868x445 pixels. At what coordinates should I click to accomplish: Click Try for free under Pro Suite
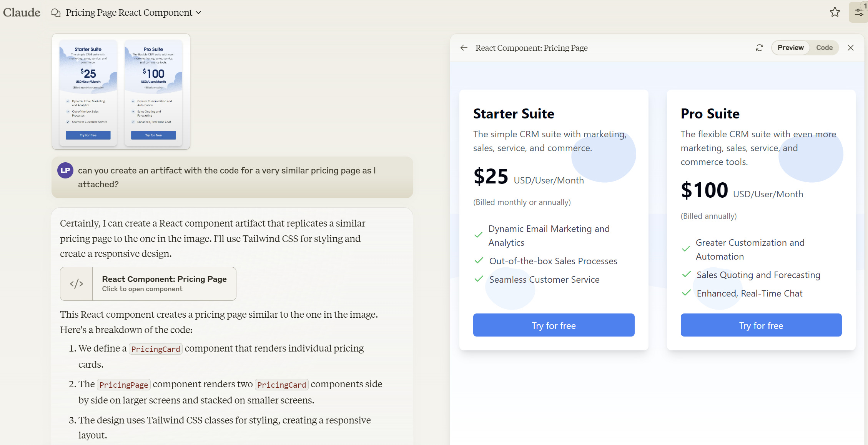click(x=761, y=325)
